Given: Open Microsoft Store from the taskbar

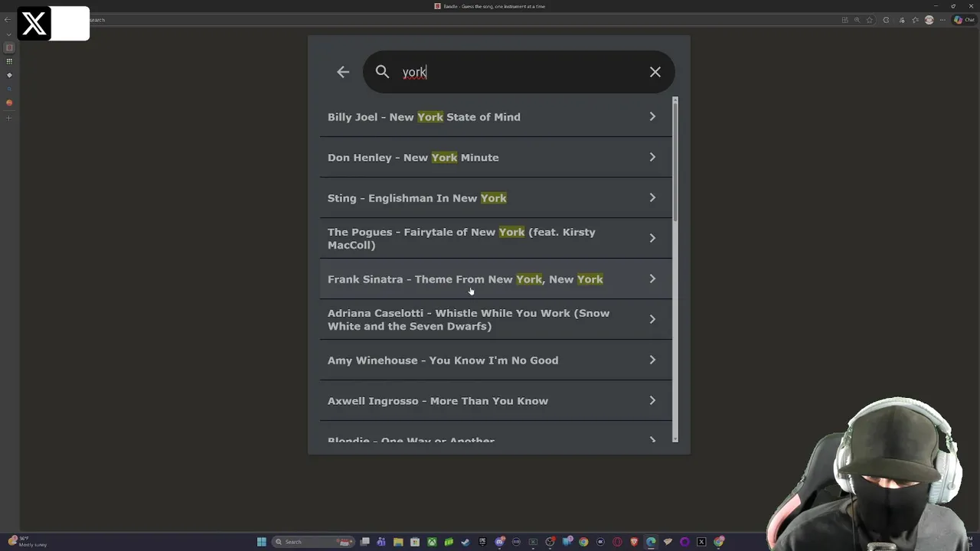Looking at the screenshot, I should [x=415, y=542].
